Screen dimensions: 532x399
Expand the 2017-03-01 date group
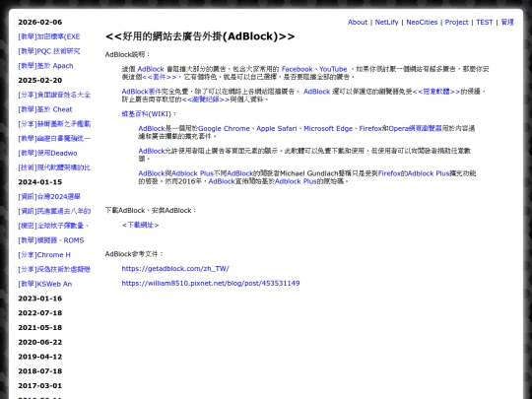(40, 386)
